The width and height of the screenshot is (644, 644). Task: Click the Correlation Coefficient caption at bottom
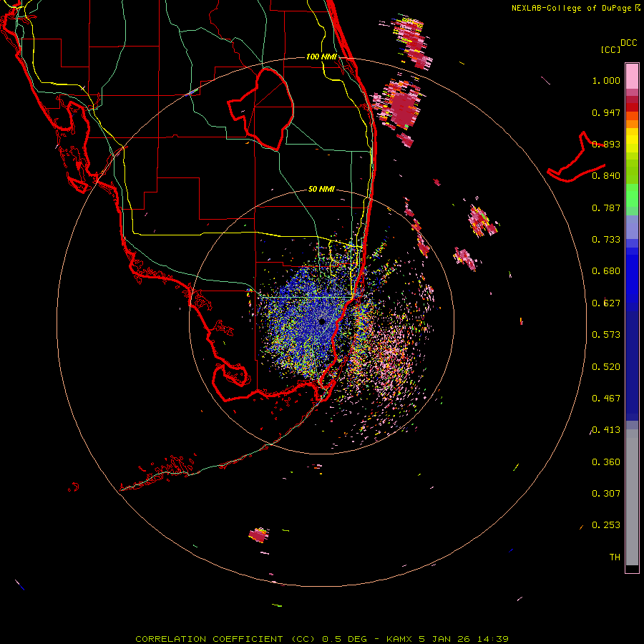coord(322,639)
